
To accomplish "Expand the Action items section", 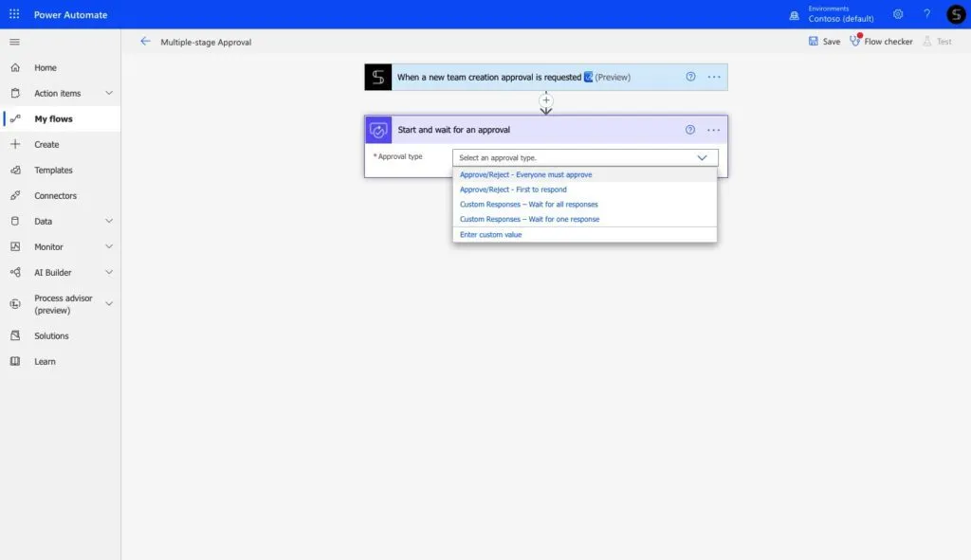I will [109, 93].
